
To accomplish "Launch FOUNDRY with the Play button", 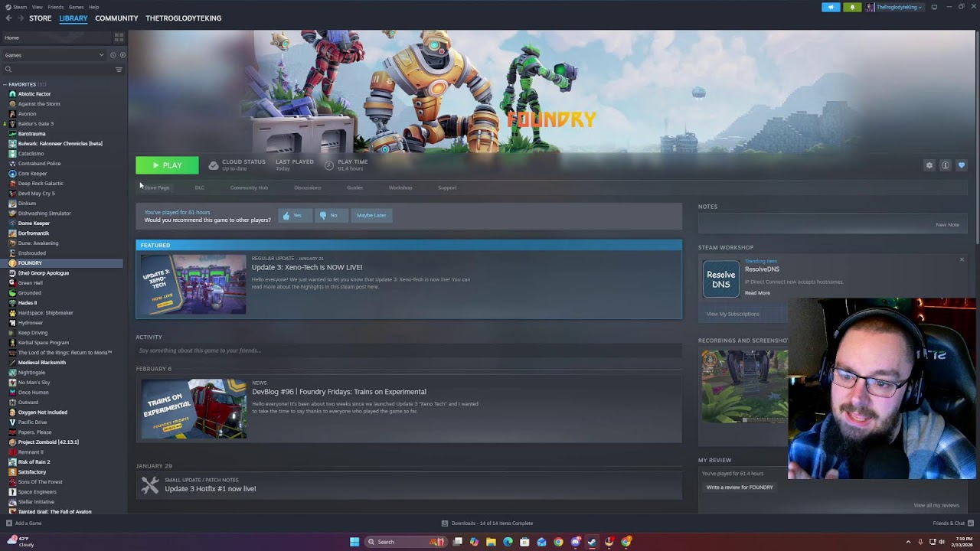I will (x=167, y=165).
